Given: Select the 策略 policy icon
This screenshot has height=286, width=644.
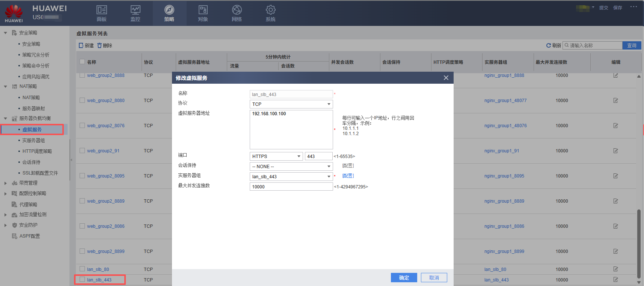Looking at the screenshot, I should [169, 10].
